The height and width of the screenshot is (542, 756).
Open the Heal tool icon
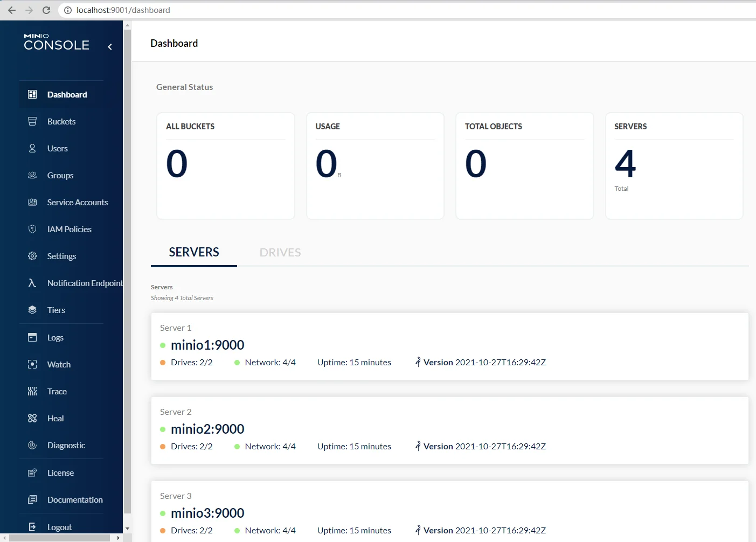point(32,418)
